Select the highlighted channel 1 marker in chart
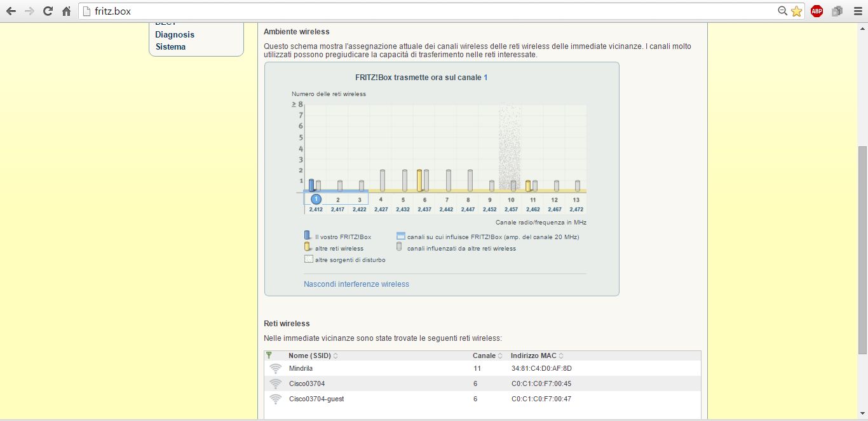This screenshot has width=868, height=421. click(x=316, y=199)
